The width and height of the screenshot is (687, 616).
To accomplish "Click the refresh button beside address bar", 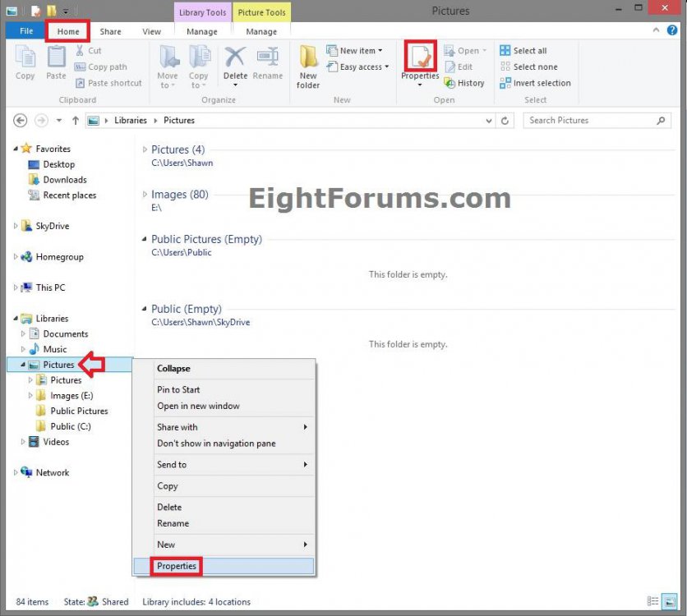I will (x=505, y=121).
